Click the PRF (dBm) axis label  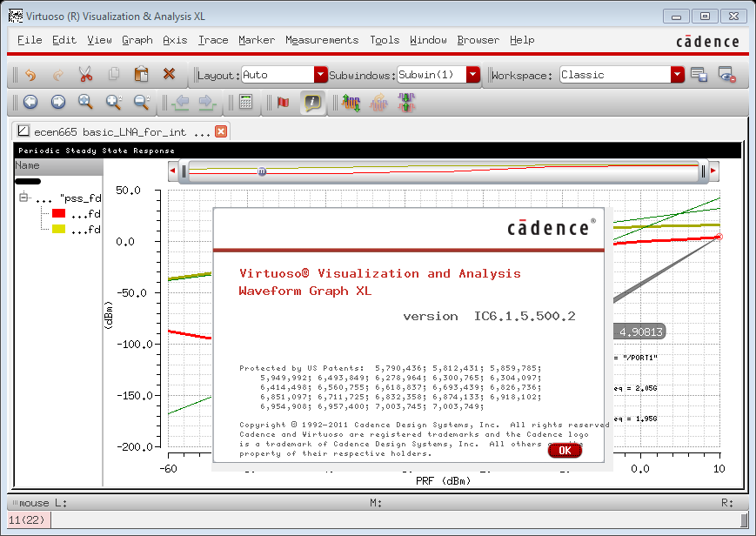coord(443,480)
